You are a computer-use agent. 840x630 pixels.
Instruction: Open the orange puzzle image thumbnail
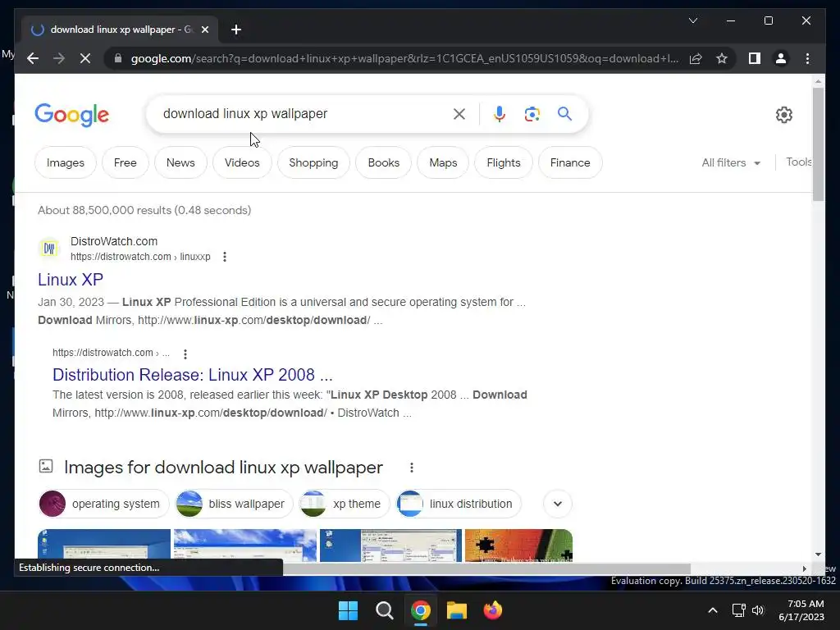coord(518,546)
